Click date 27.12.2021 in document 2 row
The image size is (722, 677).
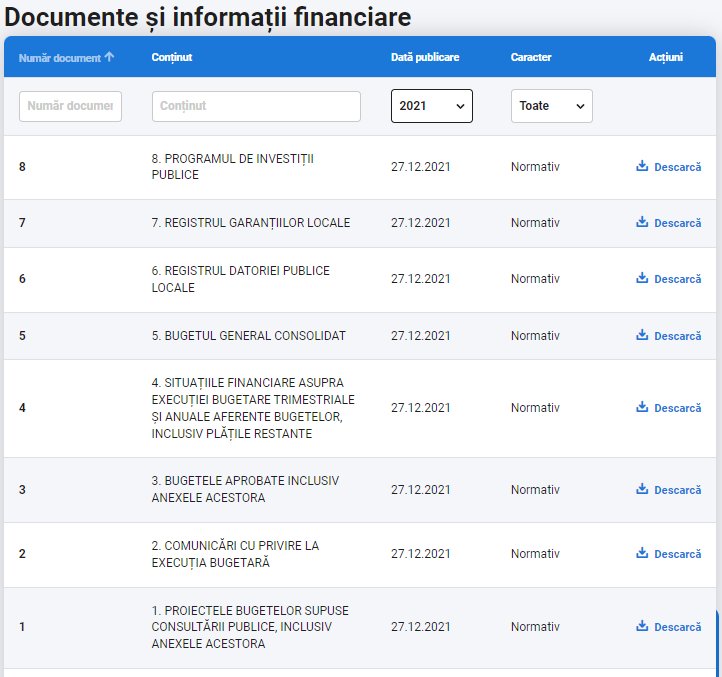420,554
